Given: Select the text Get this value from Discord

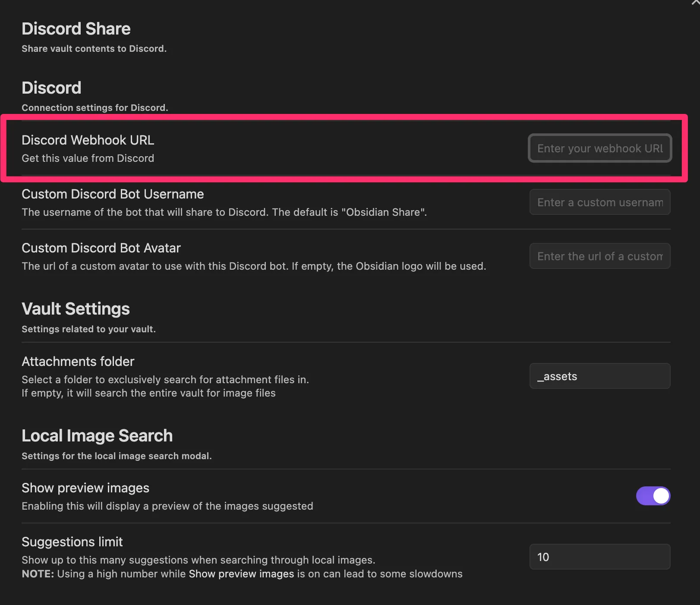Looking at the screenshot, I should pos(88,158).
